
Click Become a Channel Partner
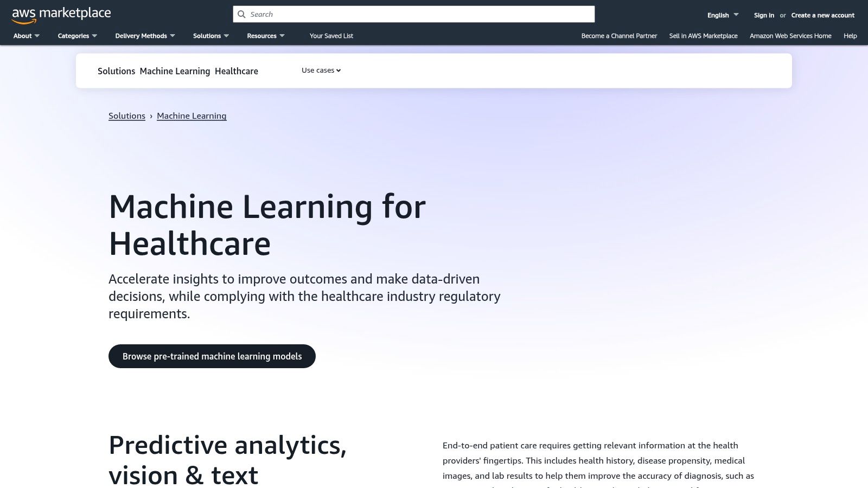[x=619, y=36]
